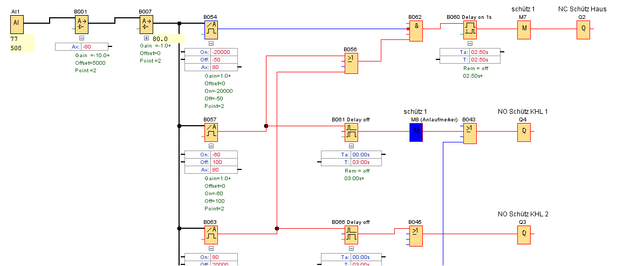This screenshot has height=266, width=644.
Task: Collapse the B001 parameter box
Action: [81, 38]
